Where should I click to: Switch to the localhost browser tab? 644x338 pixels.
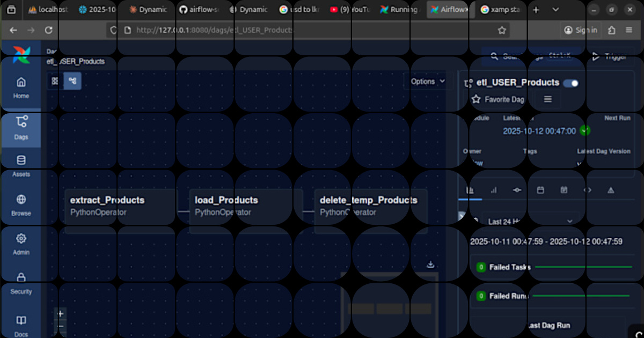47,10
